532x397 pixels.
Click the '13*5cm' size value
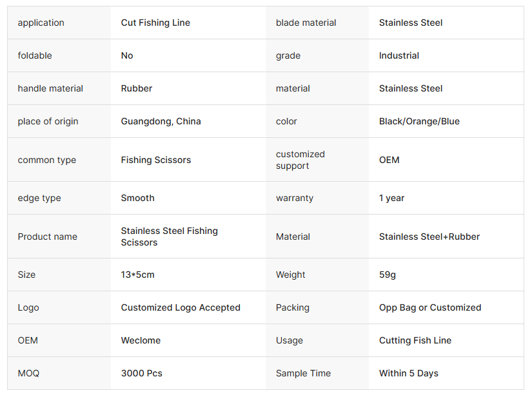coord(137,275)
